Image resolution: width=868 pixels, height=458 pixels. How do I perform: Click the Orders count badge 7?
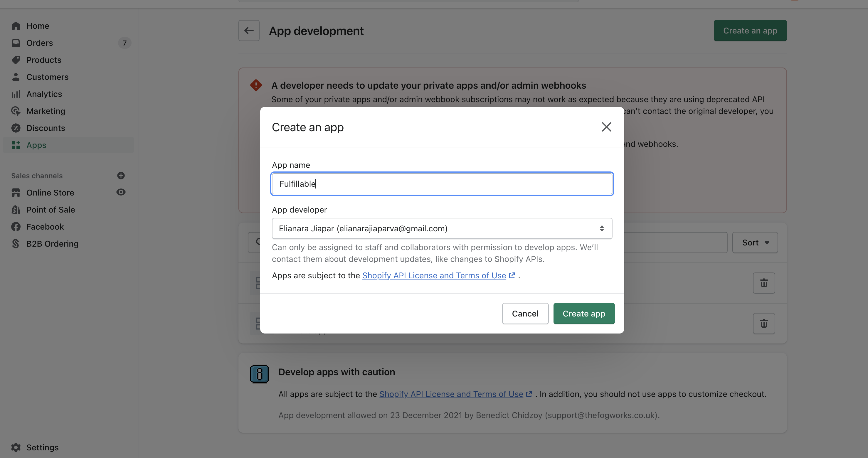click(125, 43)
